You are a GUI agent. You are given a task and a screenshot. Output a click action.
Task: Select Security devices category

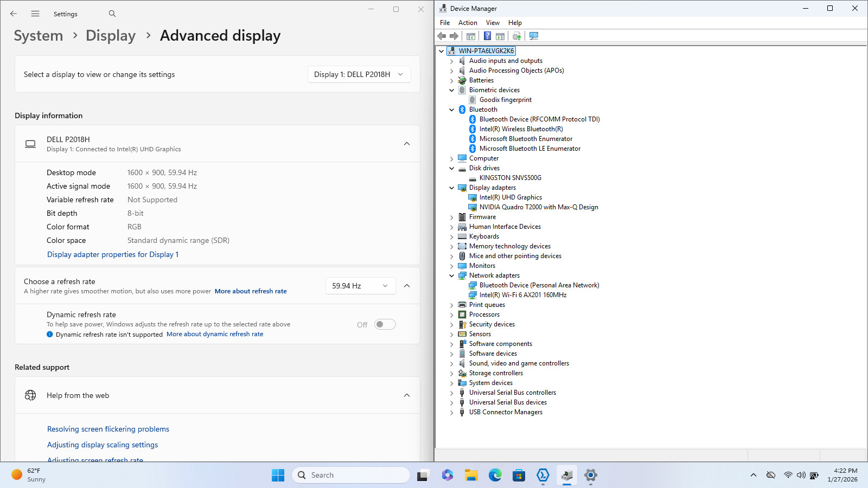click(492, 324)
